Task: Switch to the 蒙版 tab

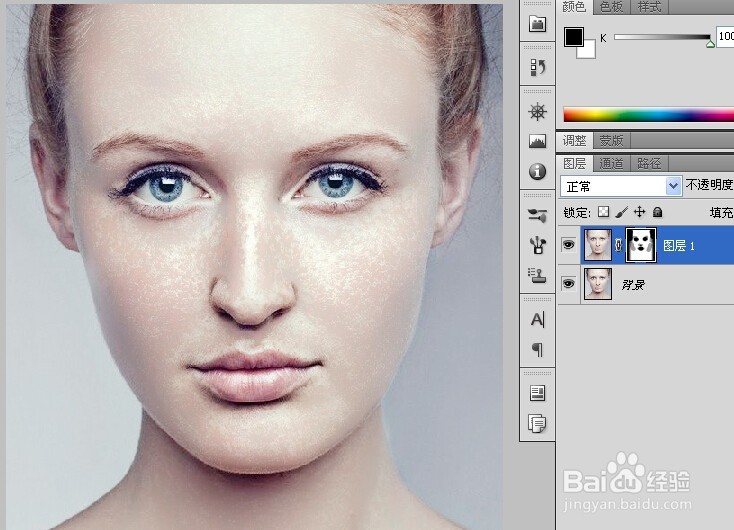Action: click(611, 140)
